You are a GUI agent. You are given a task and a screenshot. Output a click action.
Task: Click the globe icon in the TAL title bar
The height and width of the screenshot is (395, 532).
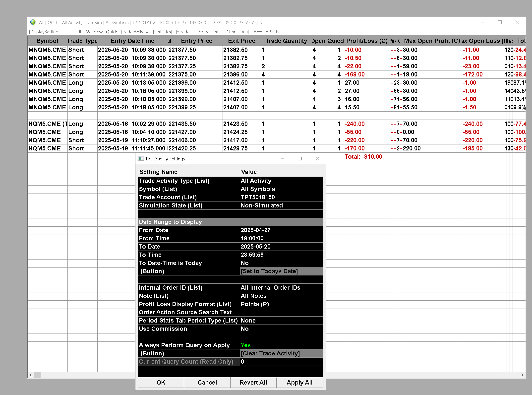[x=33, y=22]
